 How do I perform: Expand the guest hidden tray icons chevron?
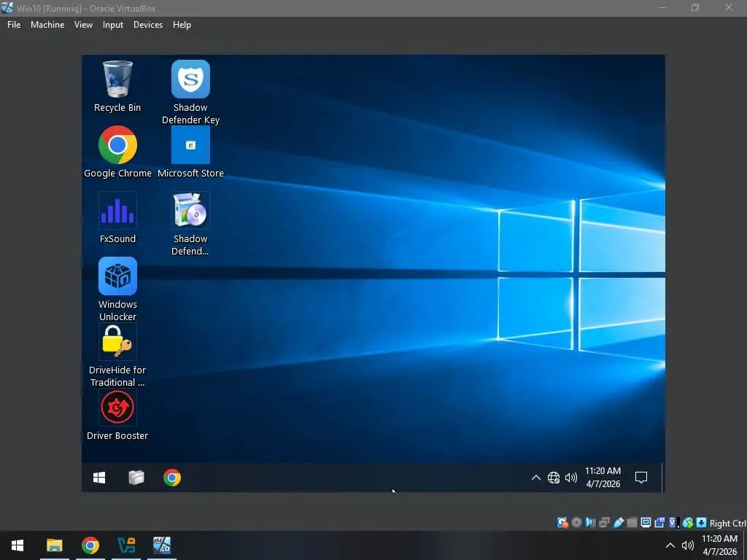(536, 478)
